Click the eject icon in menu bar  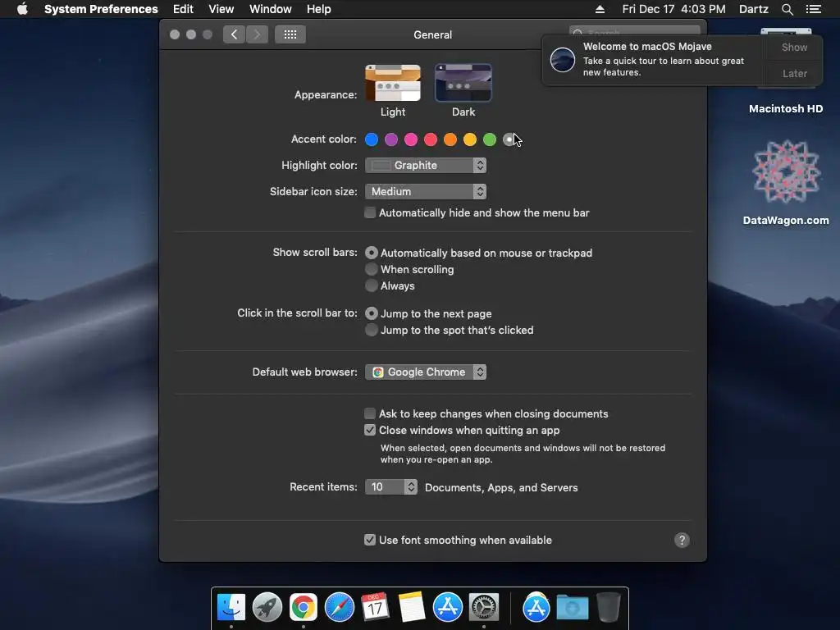click(600, 9)
